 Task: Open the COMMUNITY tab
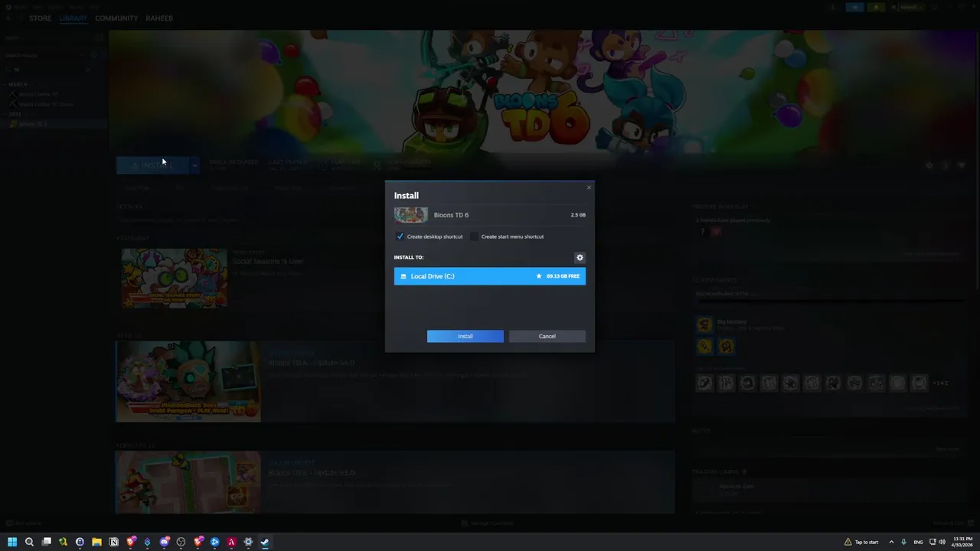[116, 18]
